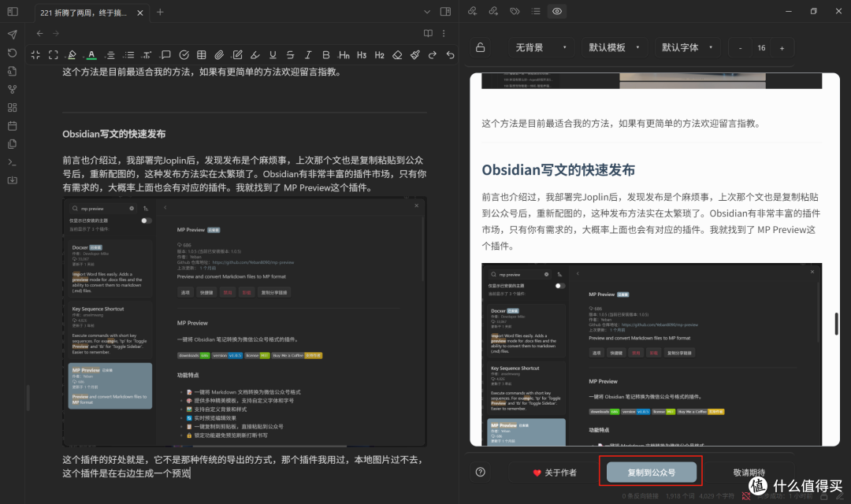The width and height of the screenshot is (851, 504).
Task: Toggle strikethrough formatting
Action: (290, 55)
